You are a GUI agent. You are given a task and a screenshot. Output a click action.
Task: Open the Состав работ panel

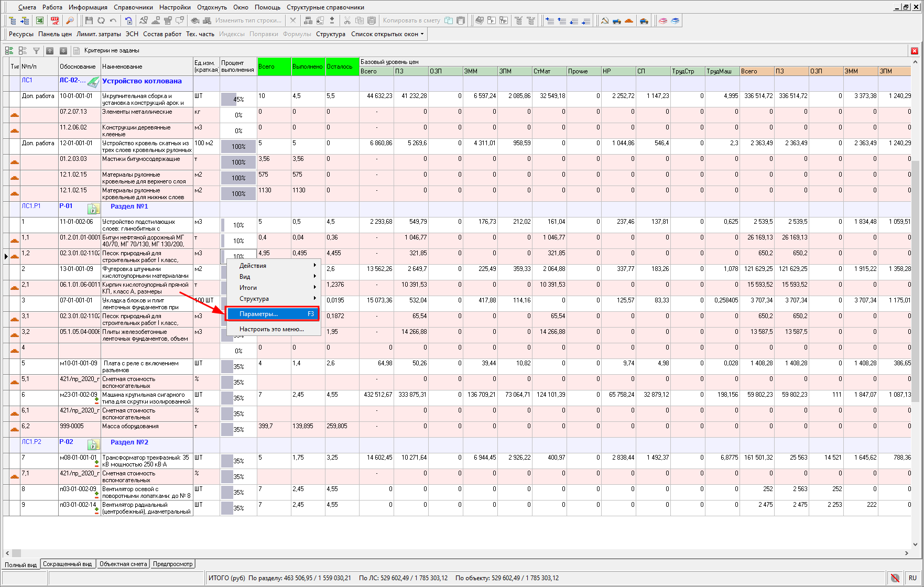pos(162,34)
